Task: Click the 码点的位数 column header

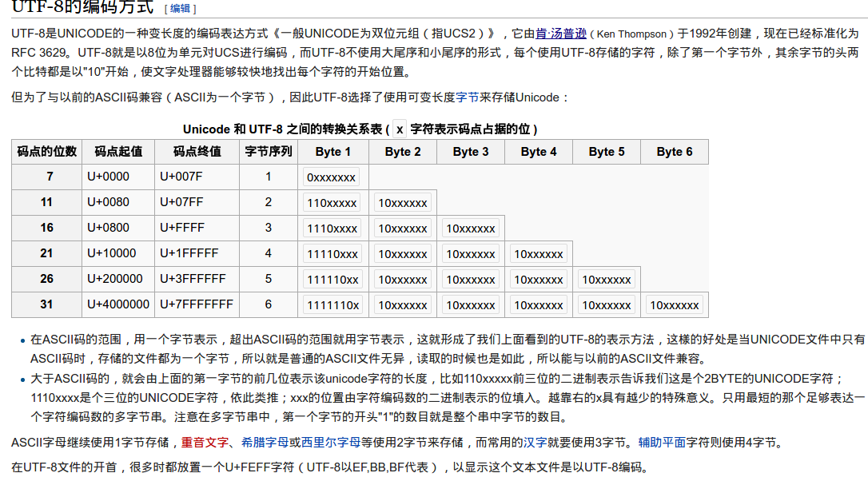Action: [x=47, y=152]
